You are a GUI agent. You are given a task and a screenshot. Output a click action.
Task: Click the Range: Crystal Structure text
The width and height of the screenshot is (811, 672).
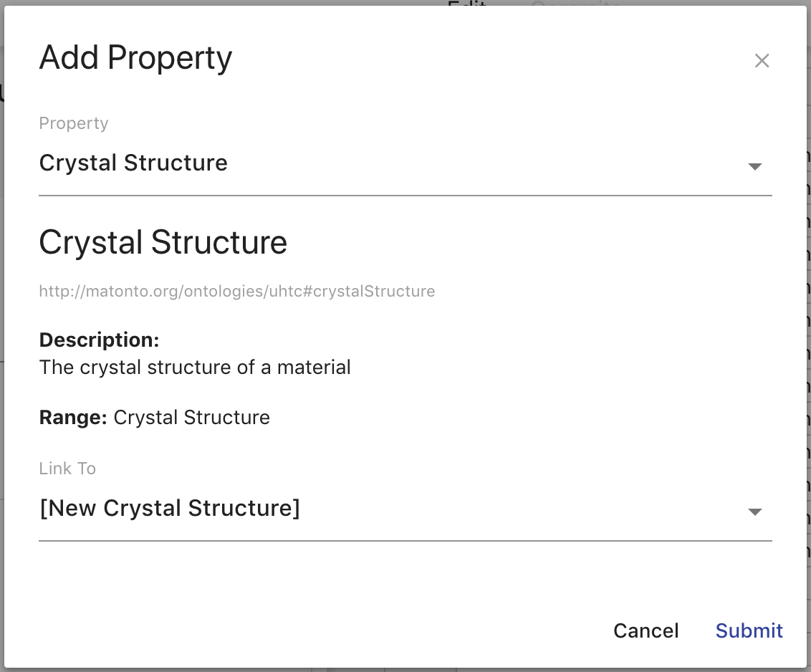coord(154,417)
